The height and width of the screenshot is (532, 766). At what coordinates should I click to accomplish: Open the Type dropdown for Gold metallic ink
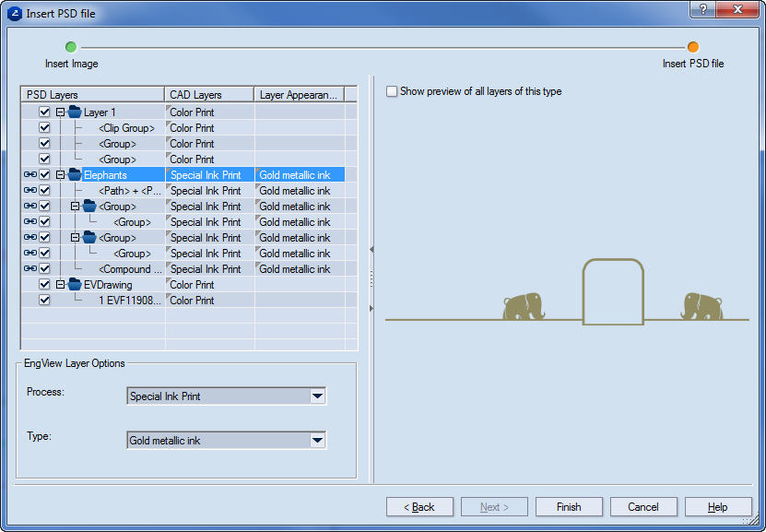coord(317,441)
